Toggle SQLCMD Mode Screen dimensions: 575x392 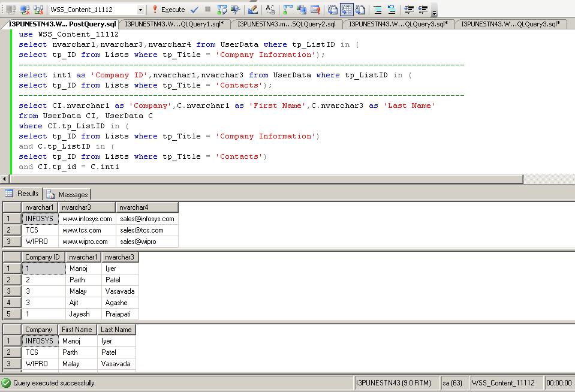point(315,10)
